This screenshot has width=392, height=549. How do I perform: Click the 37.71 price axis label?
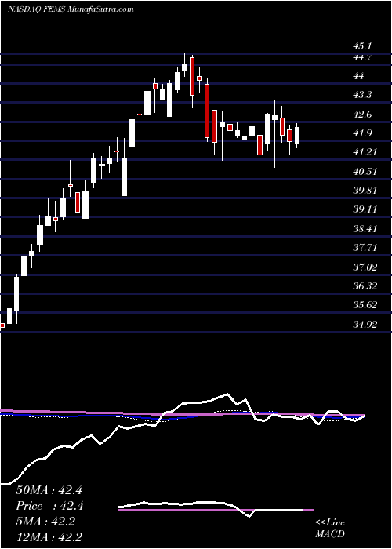(365, 248)
